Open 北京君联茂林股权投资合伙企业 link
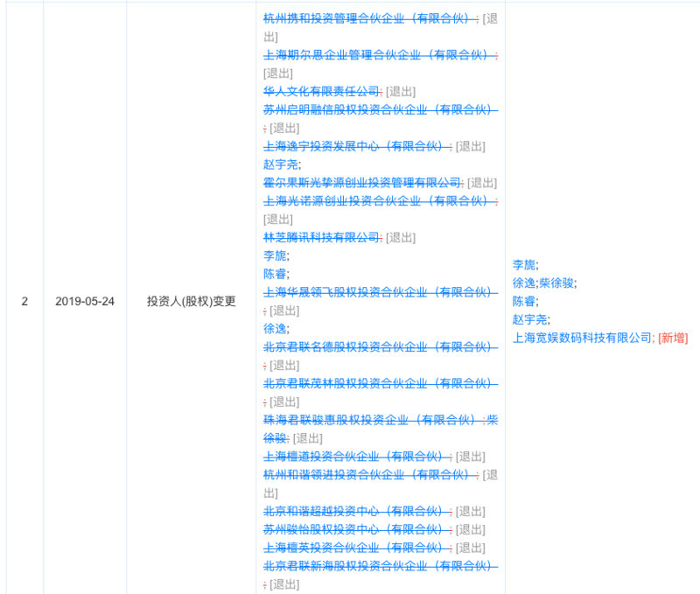 pyautogui.click(x=381, y=384)
